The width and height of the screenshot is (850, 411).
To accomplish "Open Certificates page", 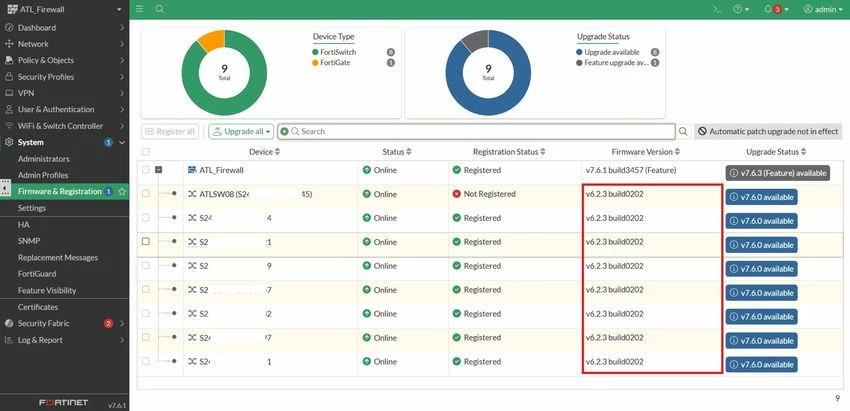I will pyautogui.click(x=37, y=307).
